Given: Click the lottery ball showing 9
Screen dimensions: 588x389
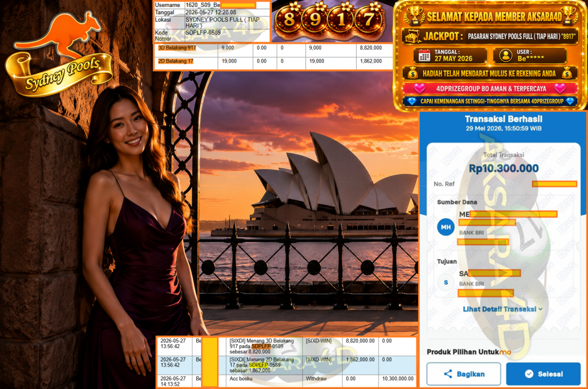Looking at the screenshot, I should (x=316, y=20).
